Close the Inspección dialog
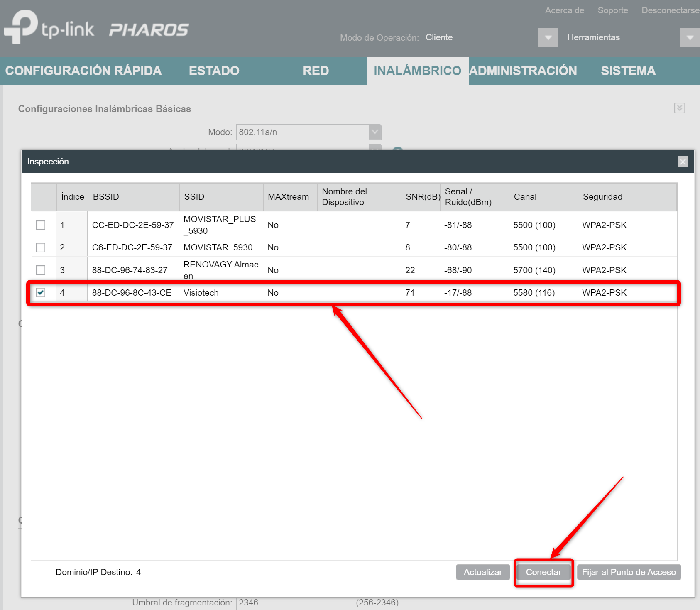The image size is (700, 610). [683, 162]
